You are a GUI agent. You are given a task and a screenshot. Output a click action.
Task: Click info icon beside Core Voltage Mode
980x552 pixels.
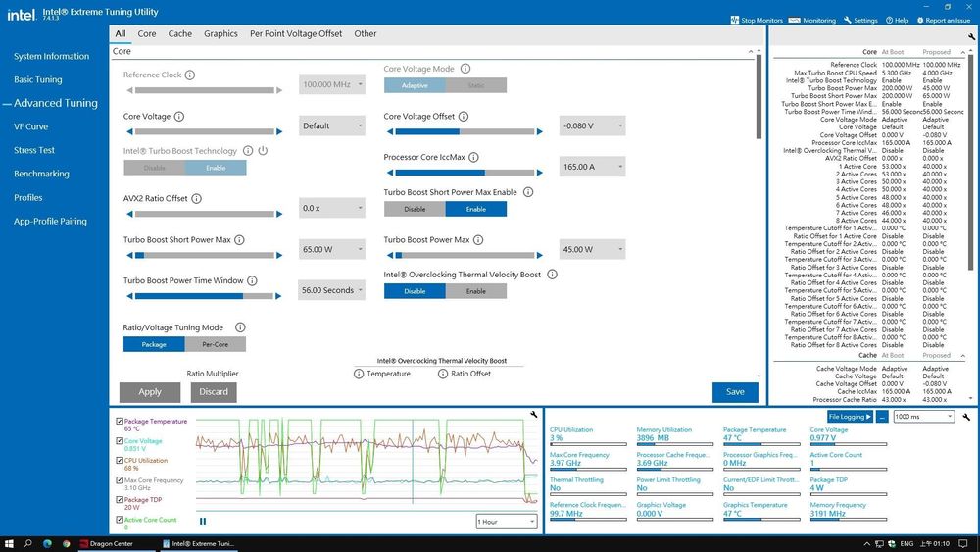[465, 69]
